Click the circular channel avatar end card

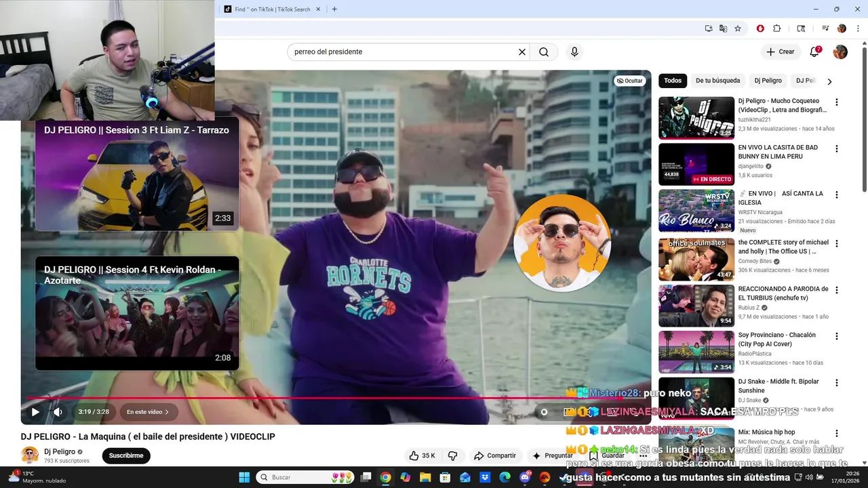tap(562, 243)
